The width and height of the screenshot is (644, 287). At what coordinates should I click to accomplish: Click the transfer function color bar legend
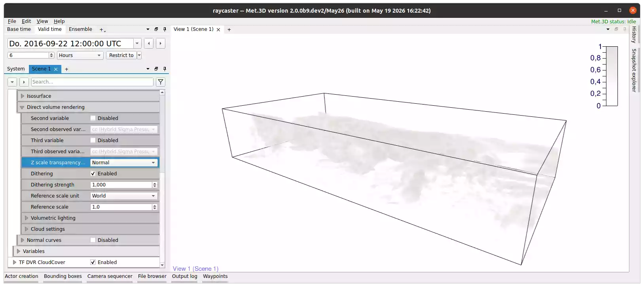point(612,76)
